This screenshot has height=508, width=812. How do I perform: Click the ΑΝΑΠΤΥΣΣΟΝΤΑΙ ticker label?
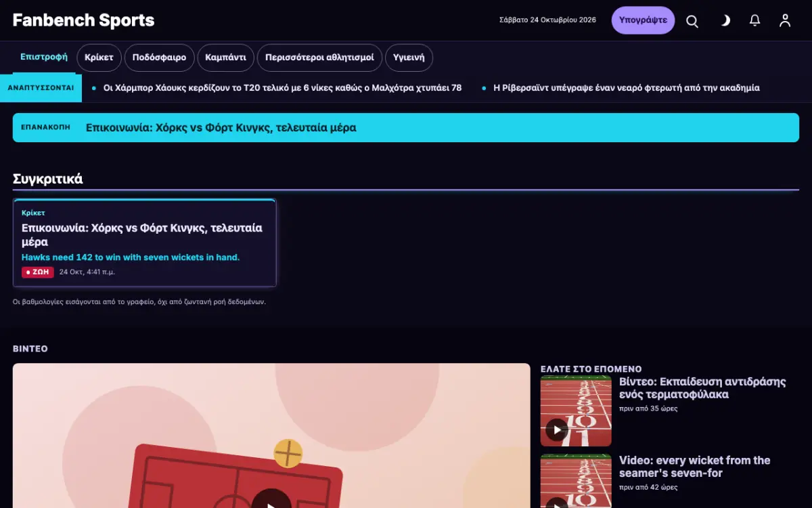tap(41, 88)
